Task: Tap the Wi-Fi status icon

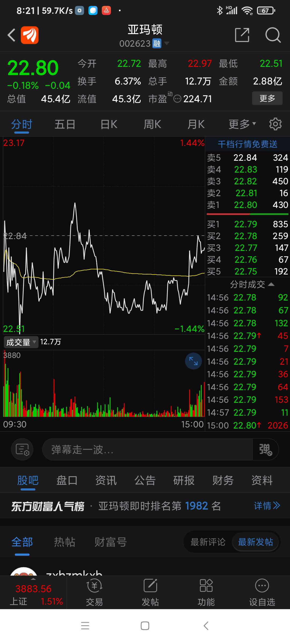Action: click(247, 10)
